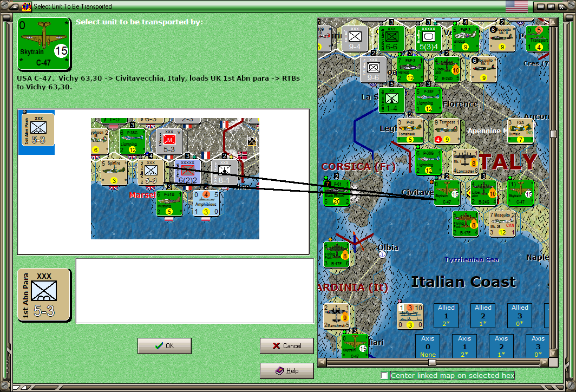The width and height of the screenshot is (576, 392).
Task: Click the Olbia port symbol on map
Action: pyautogui.click(x=382, y=254)
